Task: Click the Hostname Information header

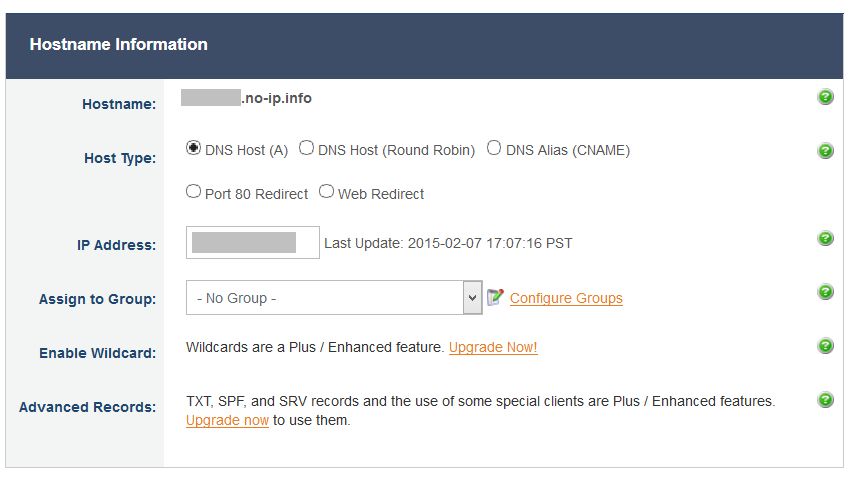Action: pyautogui.click(x=119, y=45)
